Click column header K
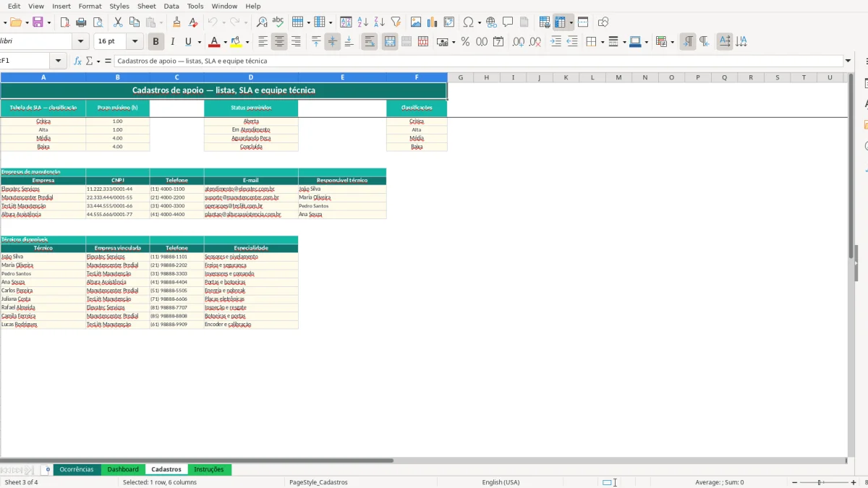 [x=566, y=77]
